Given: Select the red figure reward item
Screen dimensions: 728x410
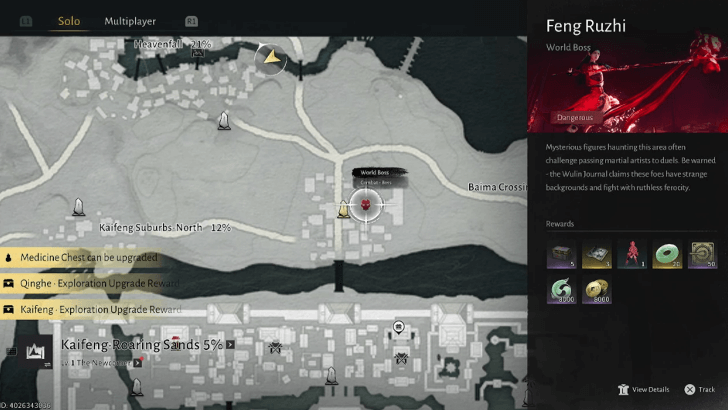Looking at the screenshot, I should point(632,254).
